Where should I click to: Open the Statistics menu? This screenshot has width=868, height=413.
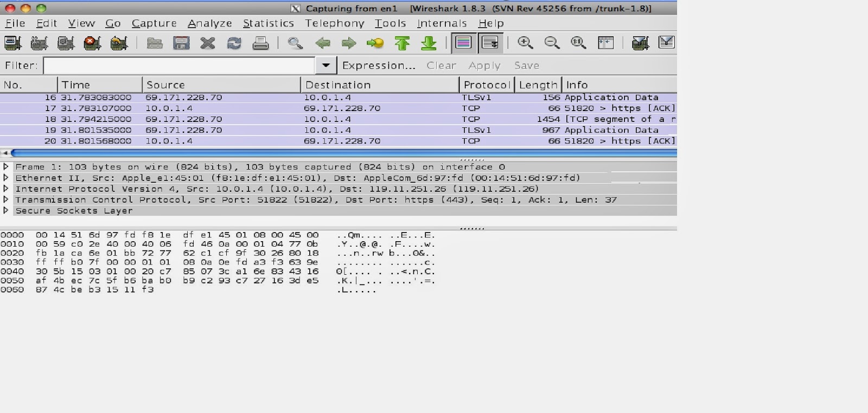click(269, 23)
